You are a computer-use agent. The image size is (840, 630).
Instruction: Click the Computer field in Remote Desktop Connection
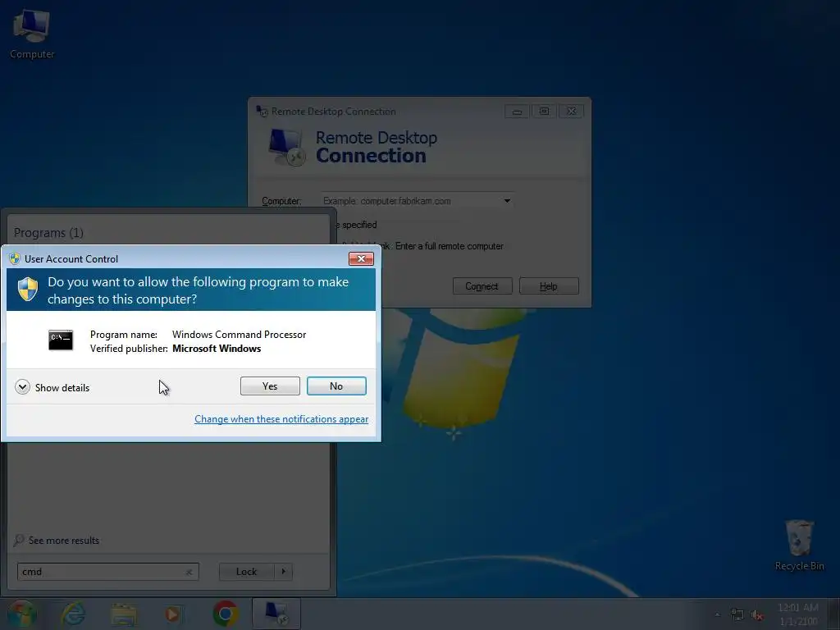[418, 201]
